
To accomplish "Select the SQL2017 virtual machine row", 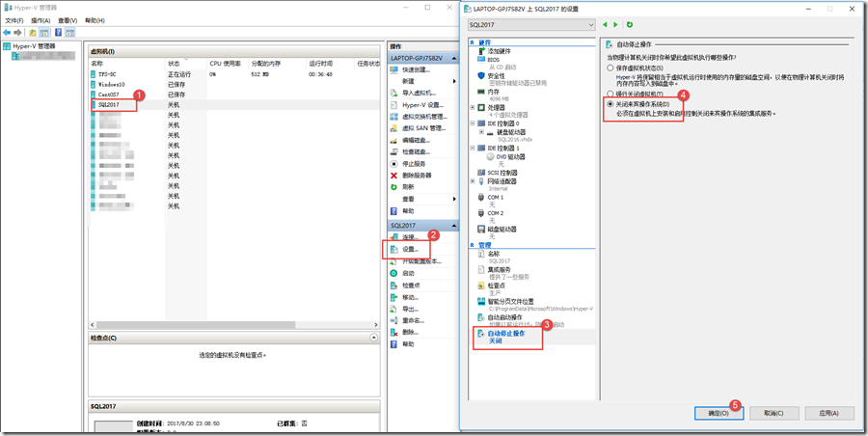I will coord(233,105).
